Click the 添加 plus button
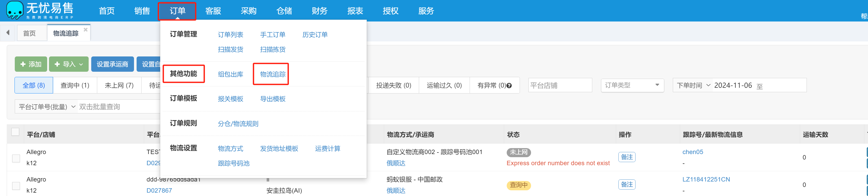This screenshot has height=196, width=868. pos(31,64)
